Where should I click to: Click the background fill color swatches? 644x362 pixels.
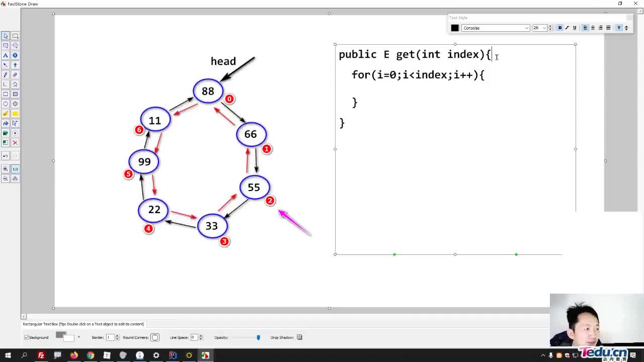[x=65, y=336]
